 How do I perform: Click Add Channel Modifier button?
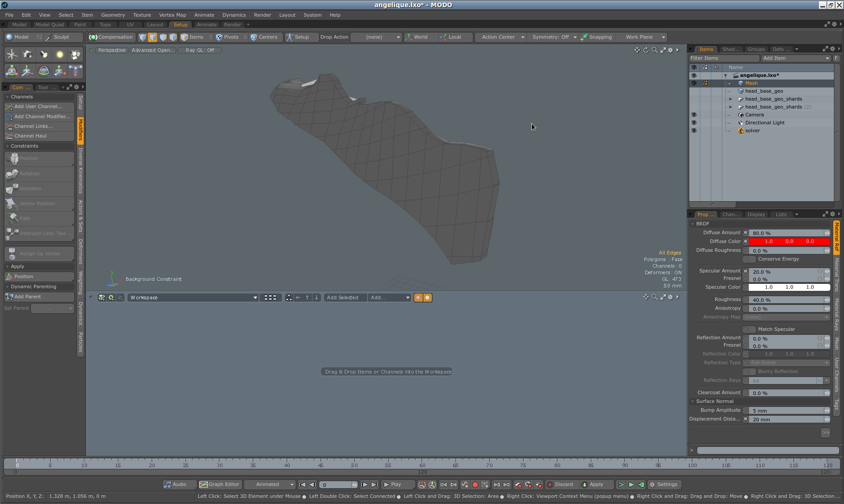pyautogui.click(x=39, y=116)
